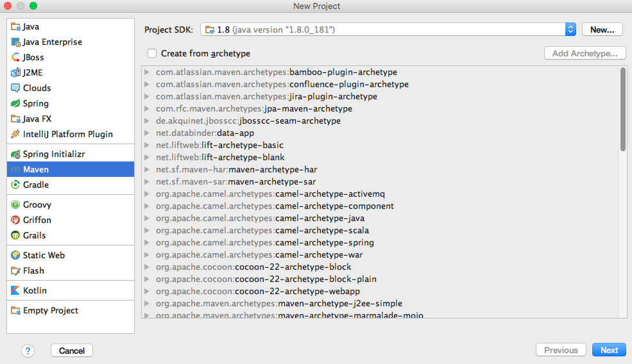
Task: Select the Clouds icon
Action: click(x=16, y=88)
